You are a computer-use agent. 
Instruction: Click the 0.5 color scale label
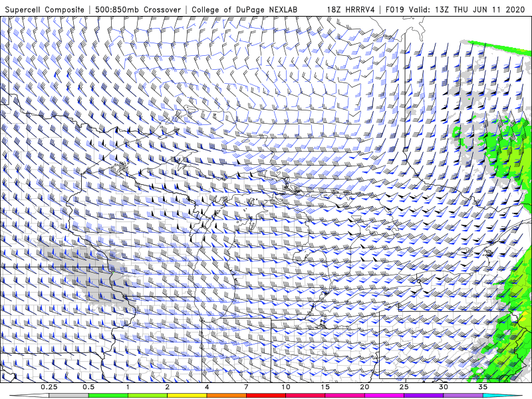[88, 387]
